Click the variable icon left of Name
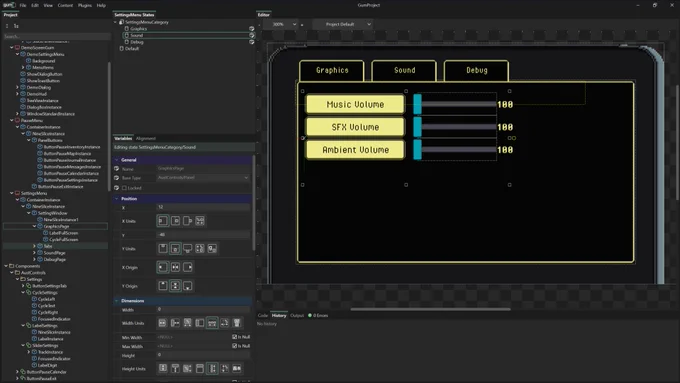The width and height of the screenshot is (680, 383). click(x=116, y=168)
